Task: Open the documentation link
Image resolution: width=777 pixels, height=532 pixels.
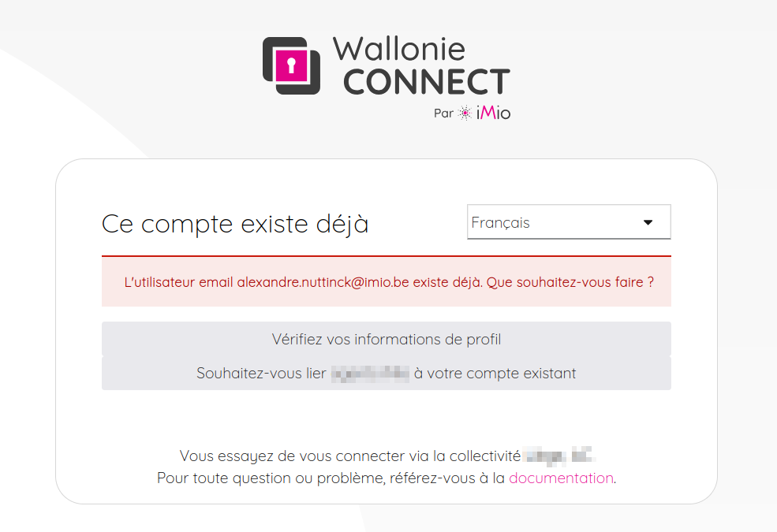Action: (x=561, y=478)
